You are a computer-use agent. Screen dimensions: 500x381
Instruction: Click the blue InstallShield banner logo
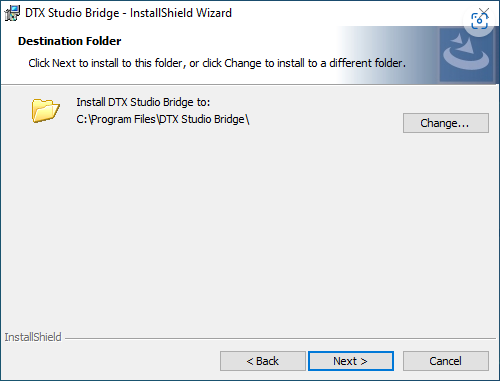466,55
